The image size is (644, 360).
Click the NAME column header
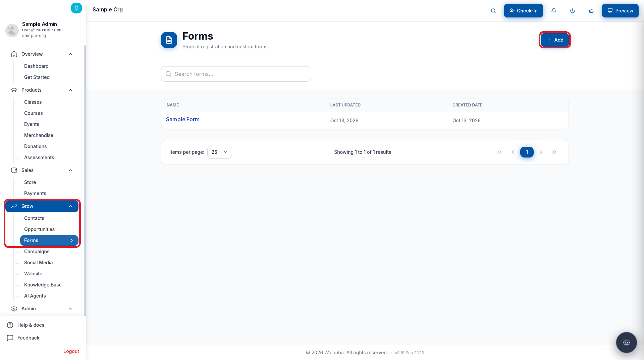(173, 105)
